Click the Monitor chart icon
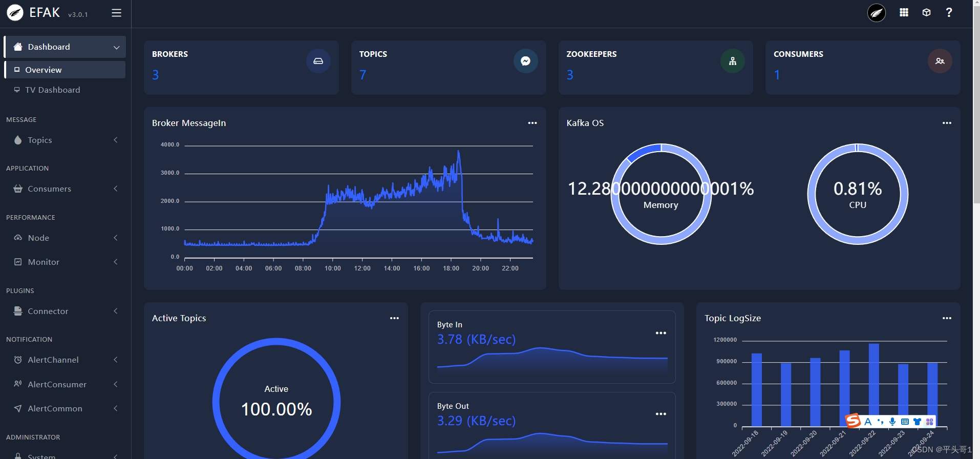This screenshot has width=980, height=459. click(18, 262)
